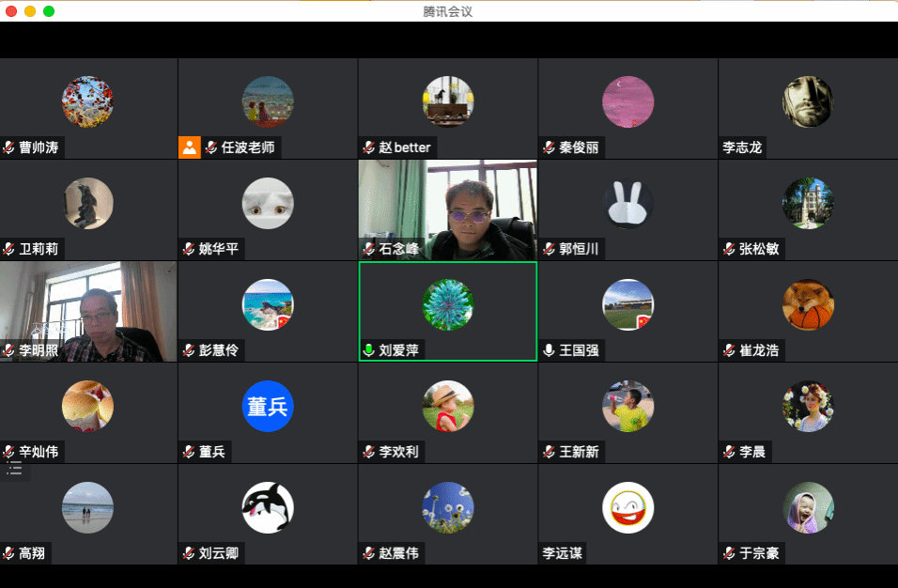898x588 pixels.
Task: Click muted mic icon beside 李明照
Action: pos(8,350)
